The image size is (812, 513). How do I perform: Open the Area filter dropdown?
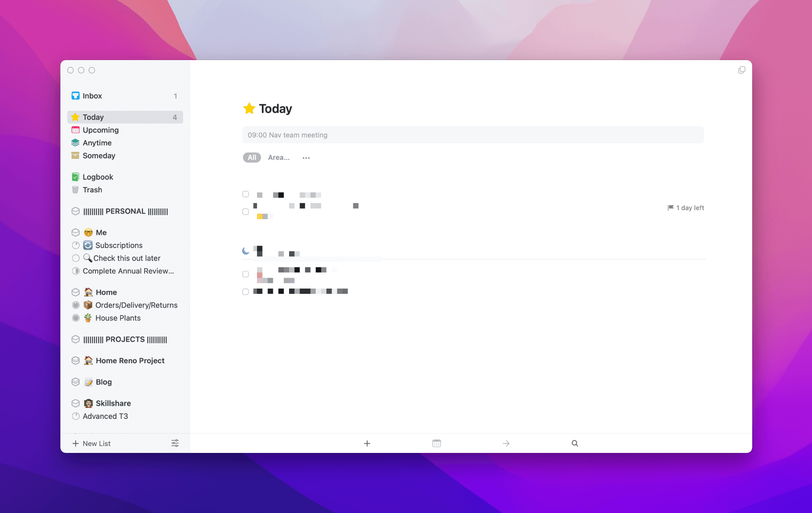tap(279, 157)
